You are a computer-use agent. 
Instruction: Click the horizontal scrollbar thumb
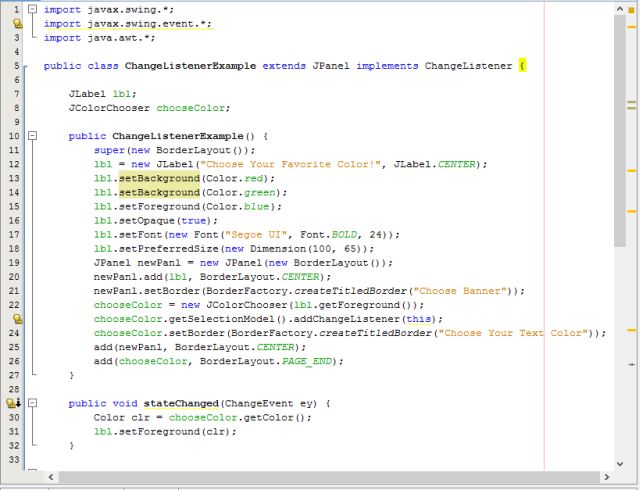point(329,477)
